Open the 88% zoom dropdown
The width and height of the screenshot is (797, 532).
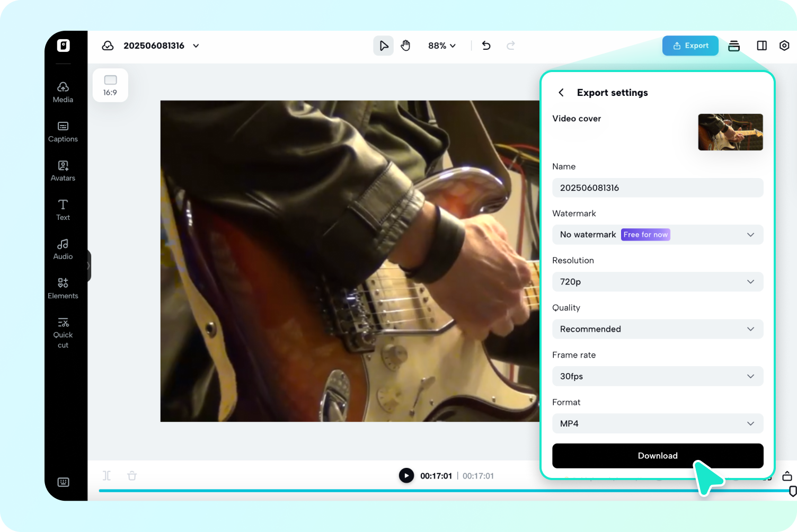(442, 46)
